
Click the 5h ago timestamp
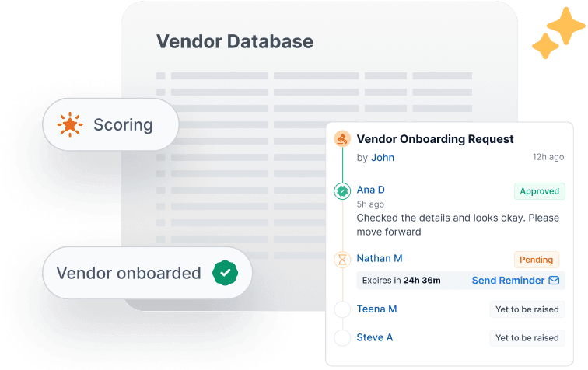click(370, 204)
